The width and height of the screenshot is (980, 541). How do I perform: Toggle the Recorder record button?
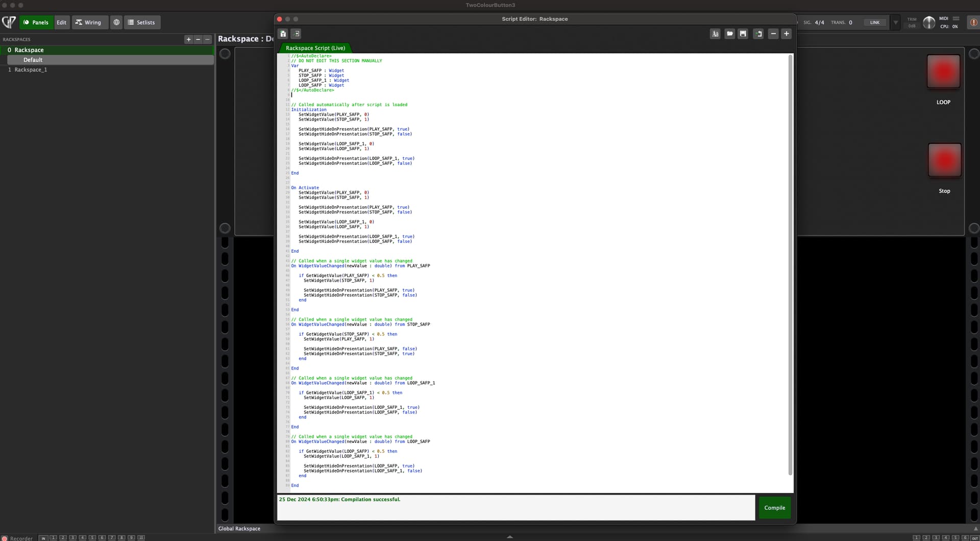point(5,538)
